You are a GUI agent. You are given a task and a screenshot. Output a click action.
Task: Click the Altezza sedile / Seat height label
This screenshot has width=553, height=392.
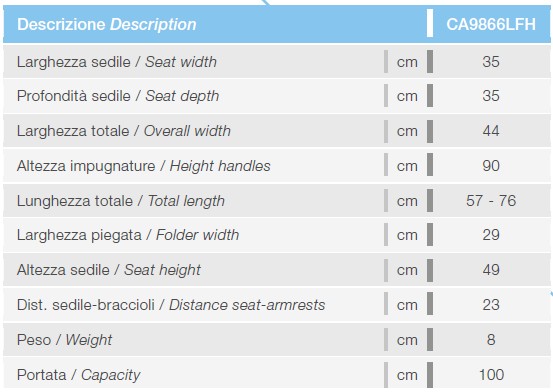click(x=109, y=270)
